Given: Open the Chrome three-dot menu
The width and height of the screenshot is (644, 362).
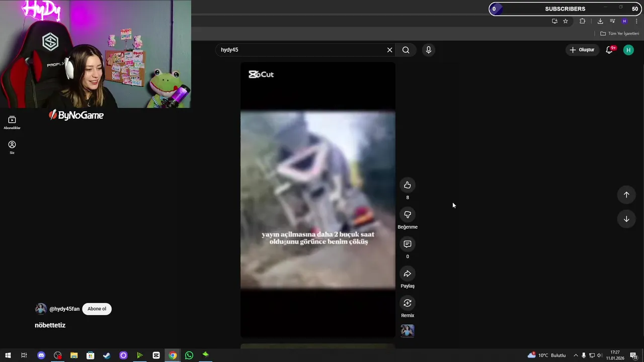Looking at the screenshot, I should [x=635, y=21].
